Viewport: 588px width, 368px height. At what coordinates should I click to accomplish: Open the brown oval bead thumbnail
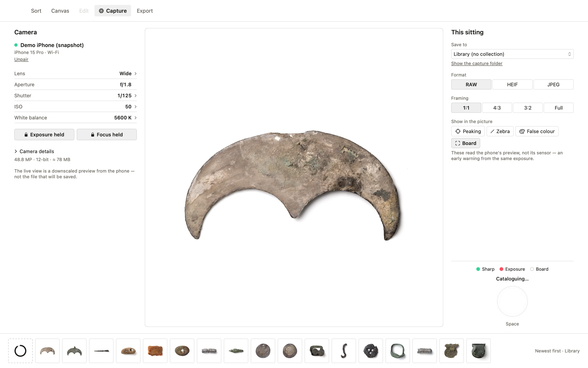point(182,351)
